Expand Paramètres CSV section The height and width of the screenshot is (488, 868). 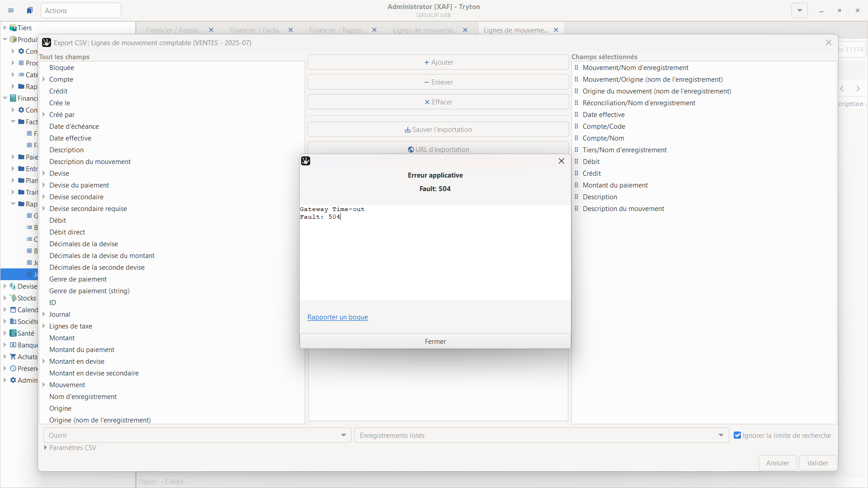coord(46,448)
